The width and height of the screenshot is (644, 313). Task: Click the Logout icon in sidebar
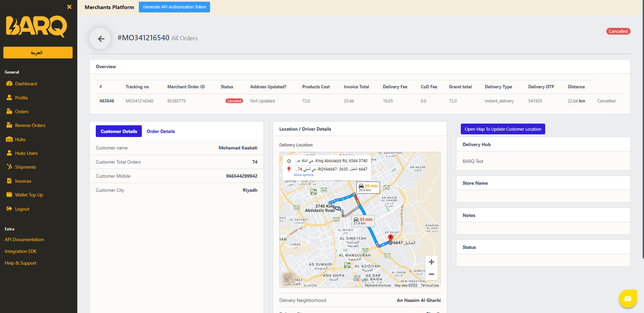pyautogui.click(x=9, y=209)
